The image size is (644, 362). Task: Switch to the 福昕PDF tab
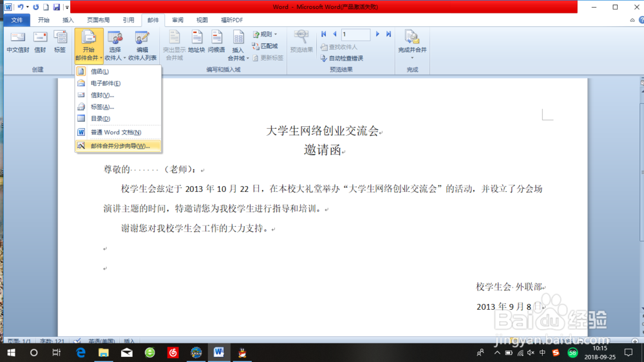pos(232,20)
